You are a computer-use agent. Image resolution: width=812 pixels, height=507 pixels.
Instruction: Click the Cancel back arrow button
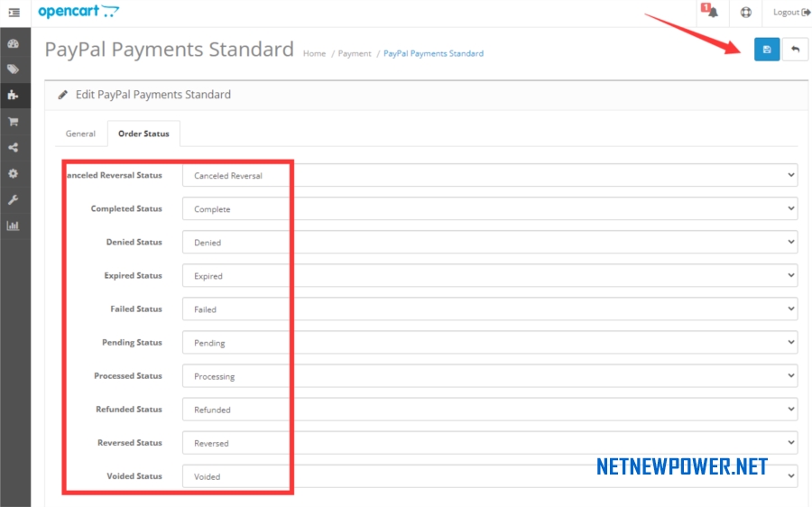pos(796,50)
